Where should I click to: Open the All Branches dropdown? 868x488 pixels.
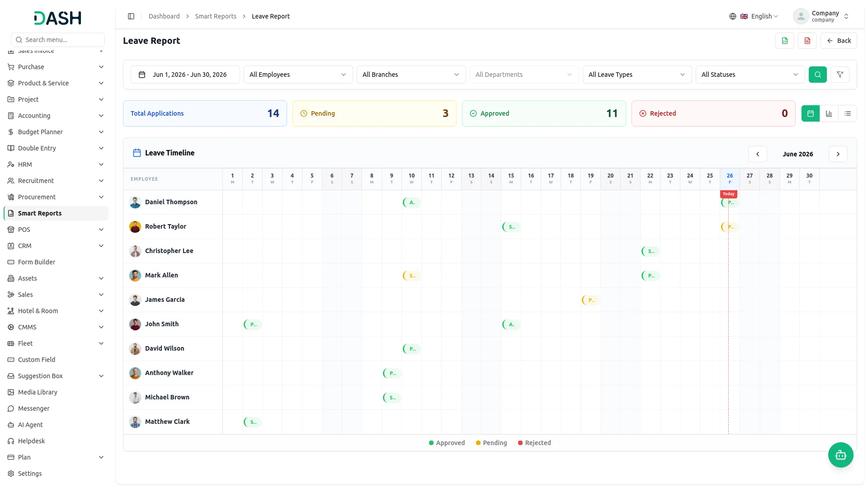tap(411, 75)
